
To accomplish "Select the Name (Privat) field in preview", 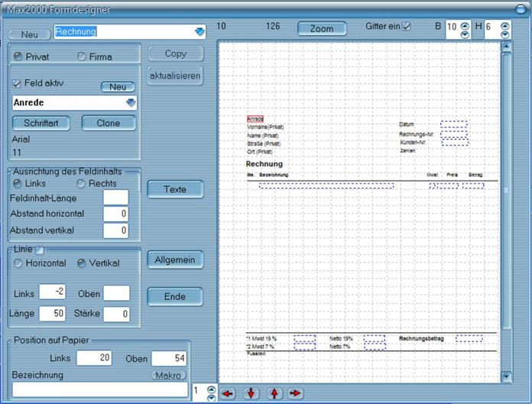I will pyautogui.click(x=263, y=135).
